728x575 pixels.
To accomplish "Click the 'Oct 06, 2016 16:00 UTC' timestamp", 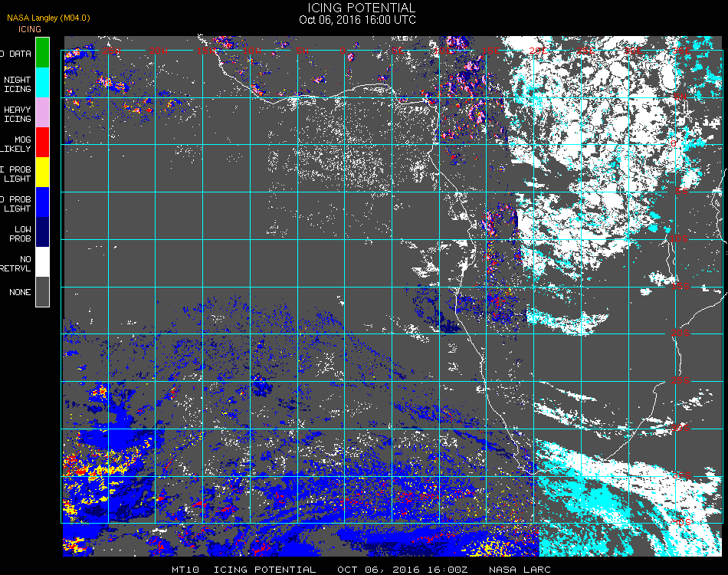I will tap(358, 19).
